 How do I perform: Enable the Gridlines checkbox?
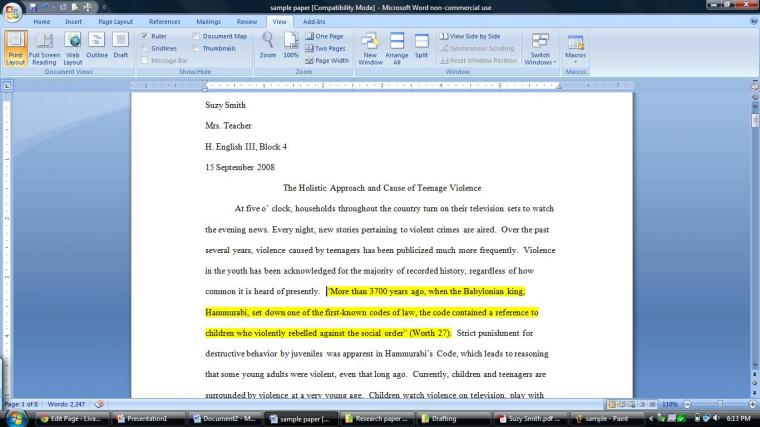pos(145,48)
